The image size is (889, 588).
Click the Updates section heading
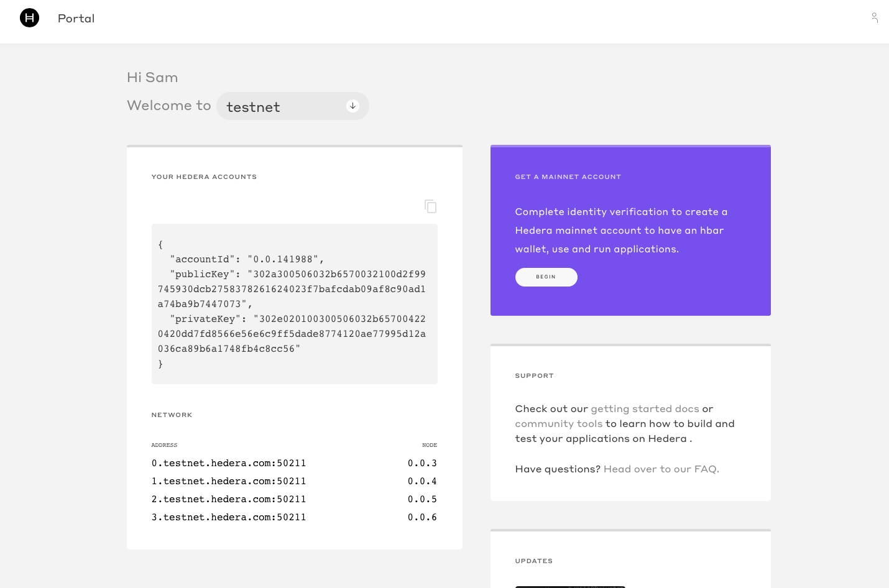[x=534, y=561]
